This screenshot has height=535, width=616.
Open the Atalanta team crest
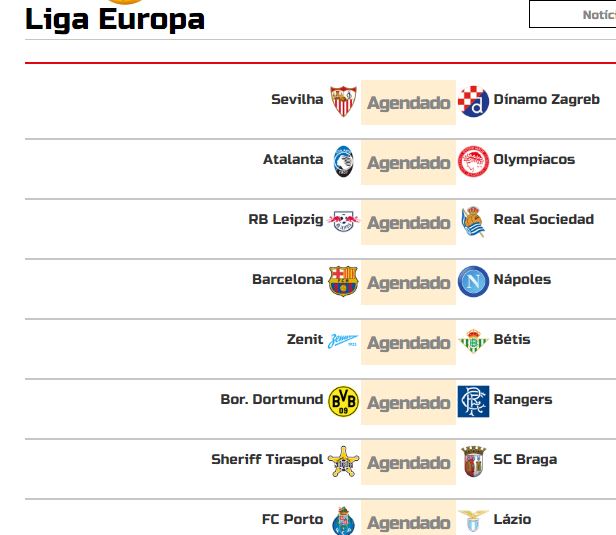point(343,161)
